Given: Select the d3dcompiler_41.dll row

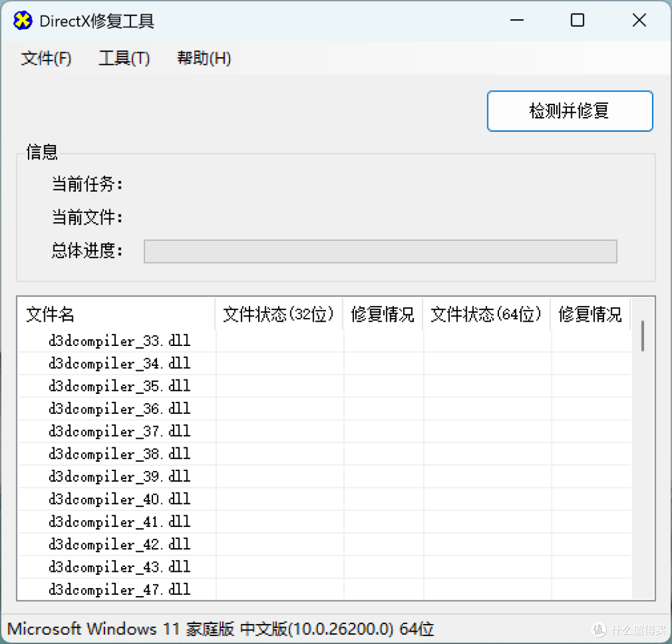Looking at the screenshot, I should (x=324, y=522).
